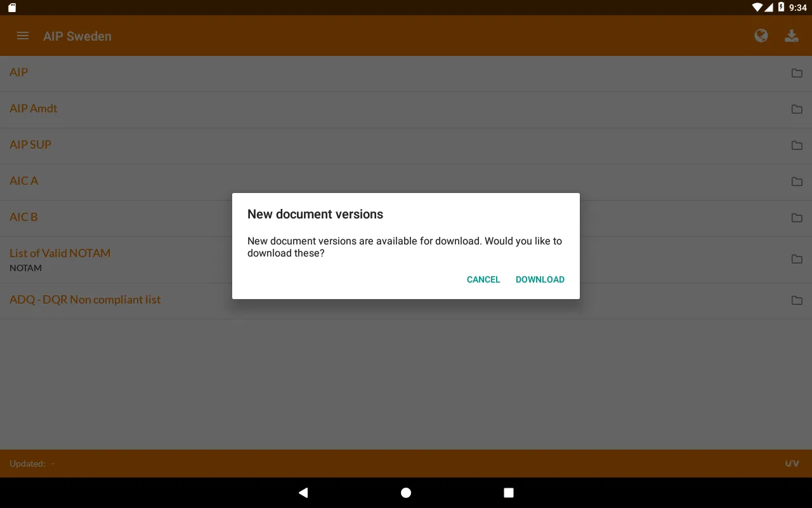Open the hamburger navigation menu
812x508 pixels.
point(23,36)
